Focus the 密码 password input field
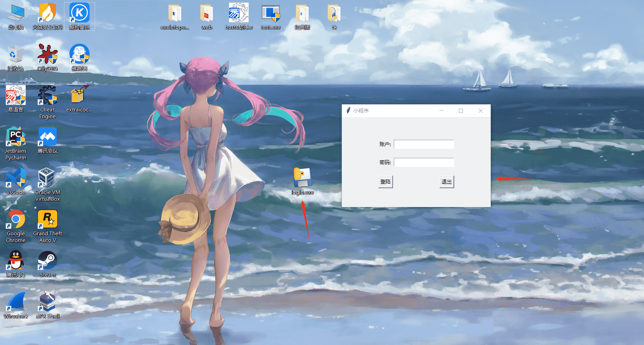Viewport: 644px width, 345px height. [x=424, y=162]
